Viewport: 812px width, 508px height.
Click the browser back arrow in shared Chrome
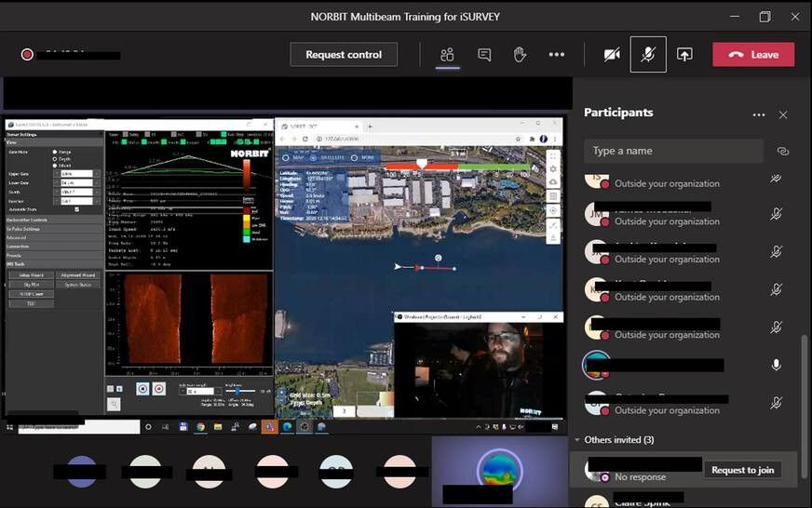point(282,139)
